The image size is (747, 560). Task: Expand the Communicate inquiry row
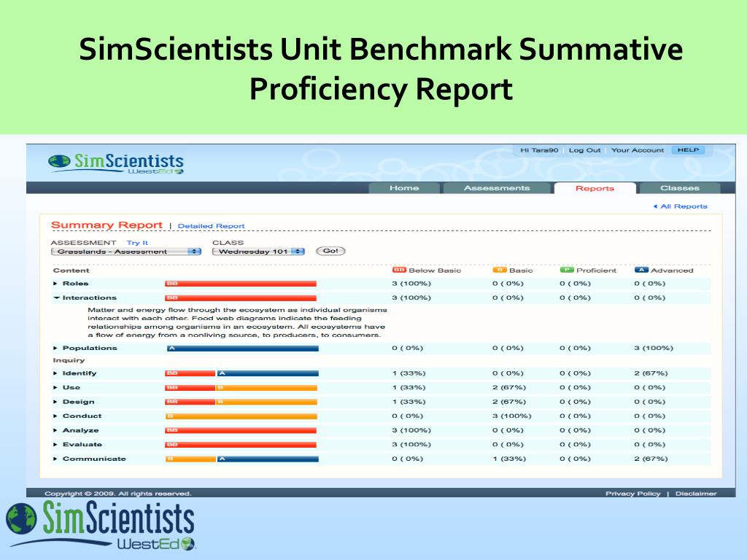click(x=55, y=459)
